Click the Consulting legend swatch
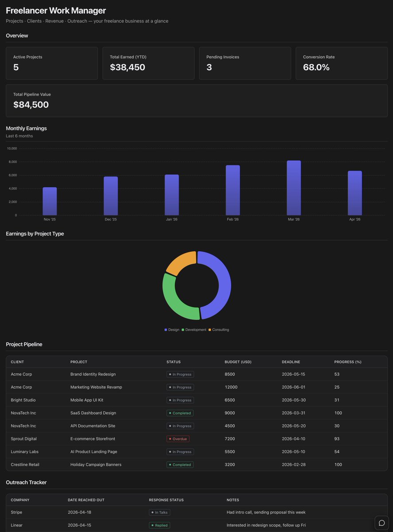This screenshot has height=532, width=393. [x=210, y=330]
